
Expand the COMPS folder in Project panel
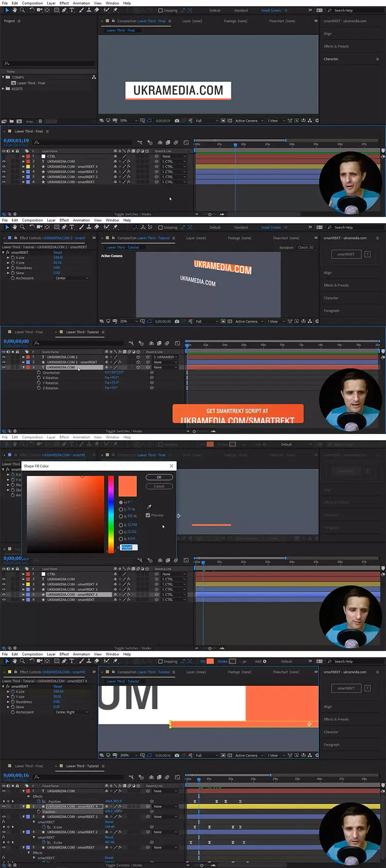(3, 77)
